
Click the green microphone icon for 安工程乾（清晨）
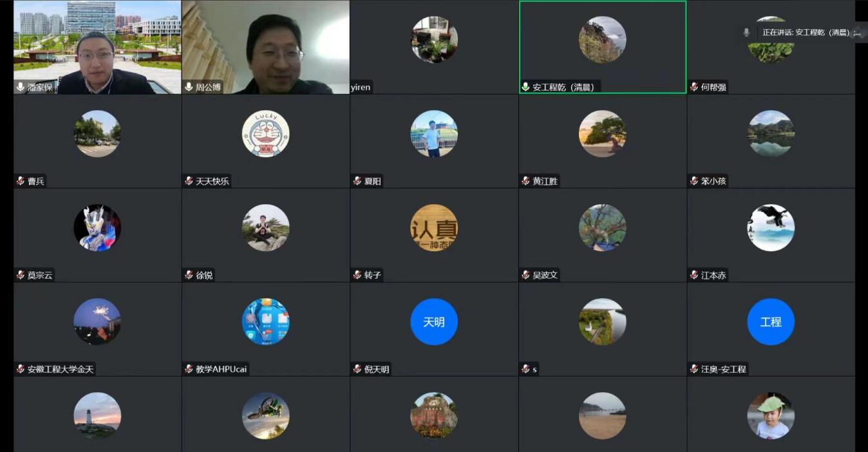point(525,87)
